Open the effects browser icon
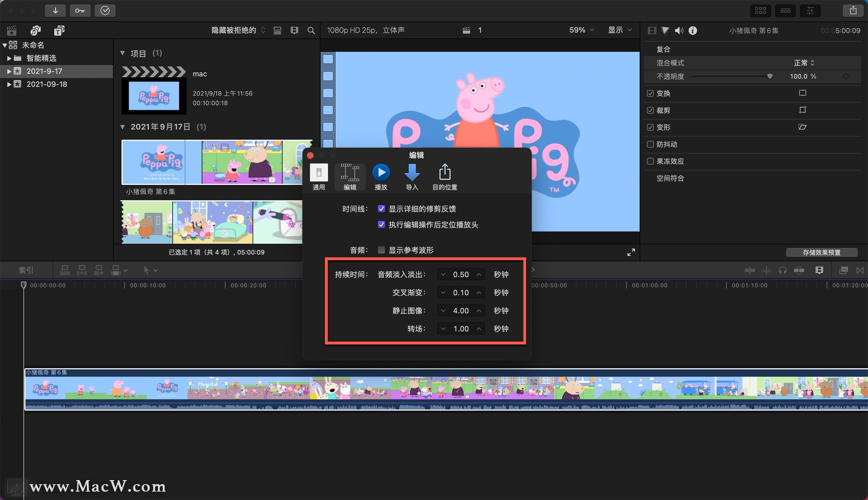Image resolution: width=868 pixels, height=500 pixels. pos(843,270)
